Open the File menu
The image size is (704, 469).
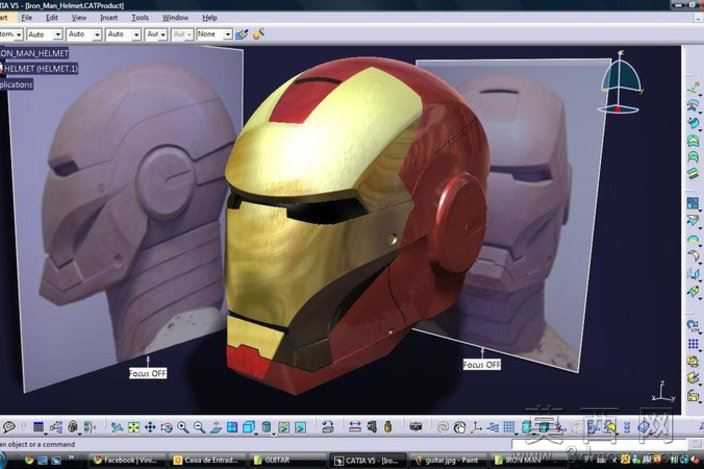(x=26, y=18)
